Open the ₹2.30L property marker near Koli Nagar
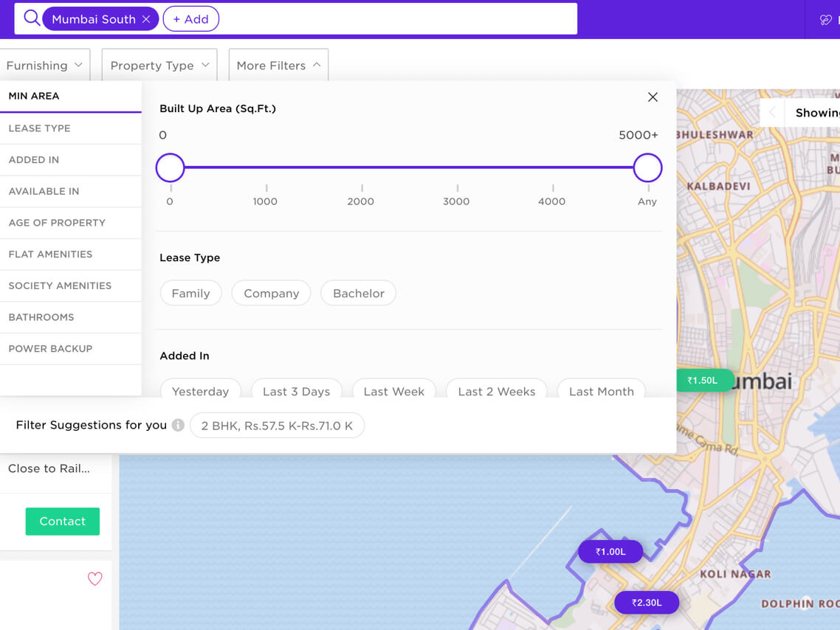 (x=647, y=602)
